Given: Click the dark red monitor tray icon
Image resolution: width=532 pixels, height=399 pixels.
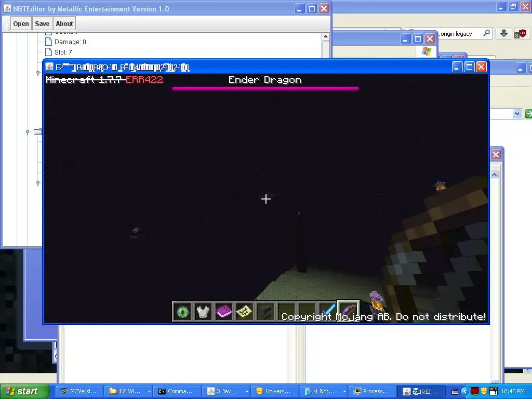Looking at the screenshot, I should pos(474,392).
